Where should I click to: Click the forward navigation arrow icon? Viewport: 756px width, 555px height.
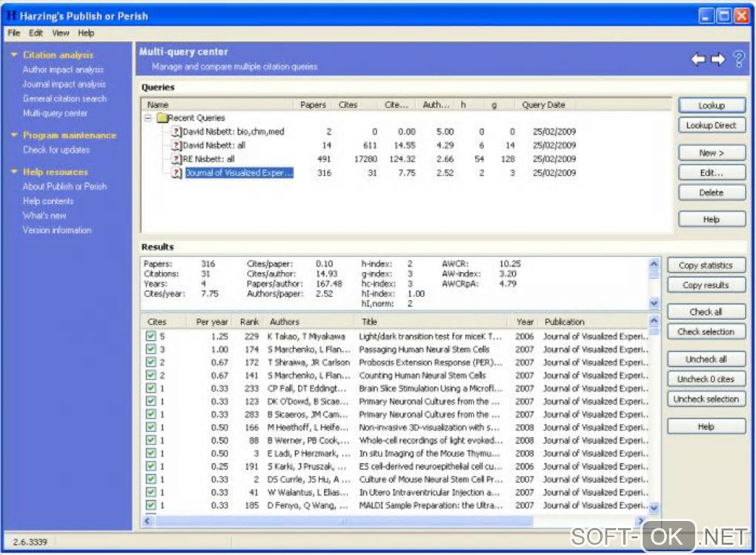[x=717, y=59]
